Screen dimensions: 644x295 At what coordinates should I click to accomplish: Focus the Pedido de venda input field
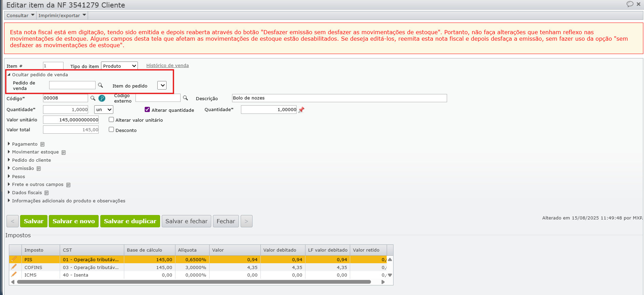click(72, 85)
